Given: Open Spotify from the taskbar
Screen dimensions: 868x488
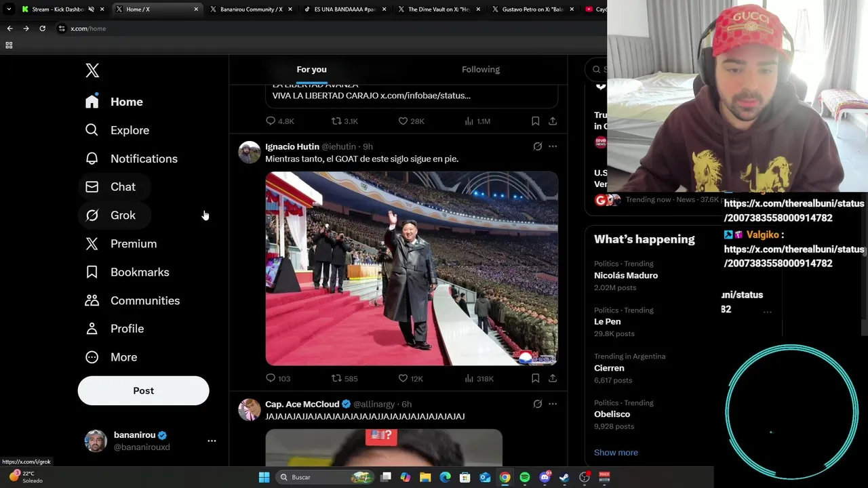Looking at the screenshot, I should click(525, 477).
